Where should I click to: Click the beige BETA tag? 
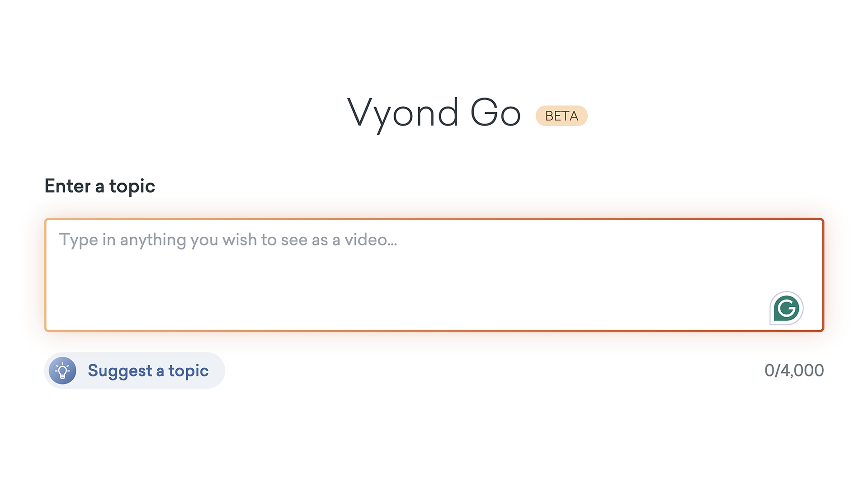point(561,116)
